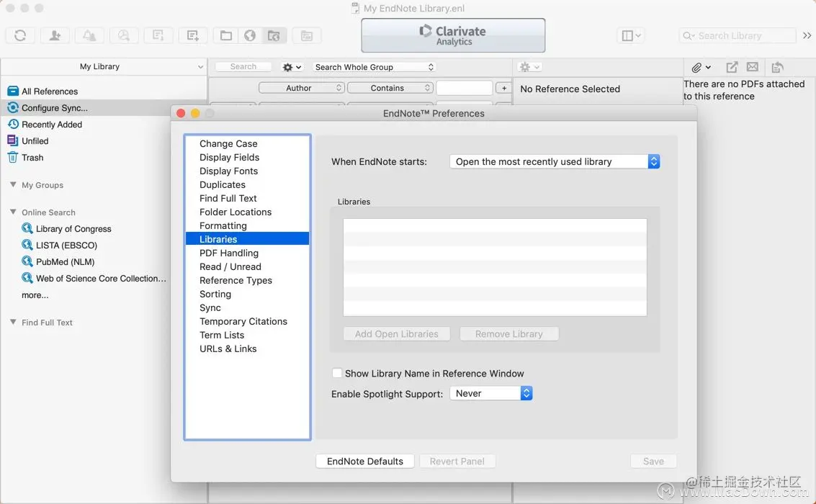The height and width of the screenshot is (504, 816).
Task: Click the Revert Panel button
Action: pos(457,461)
